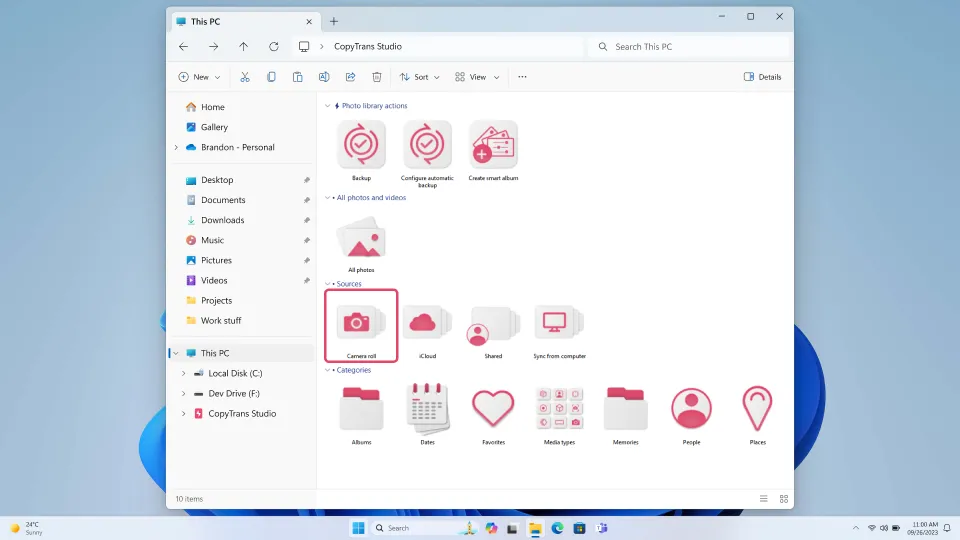Viewport: 960px width, 540px height.
Task: Collapse the Categories group
Action: 328,370
